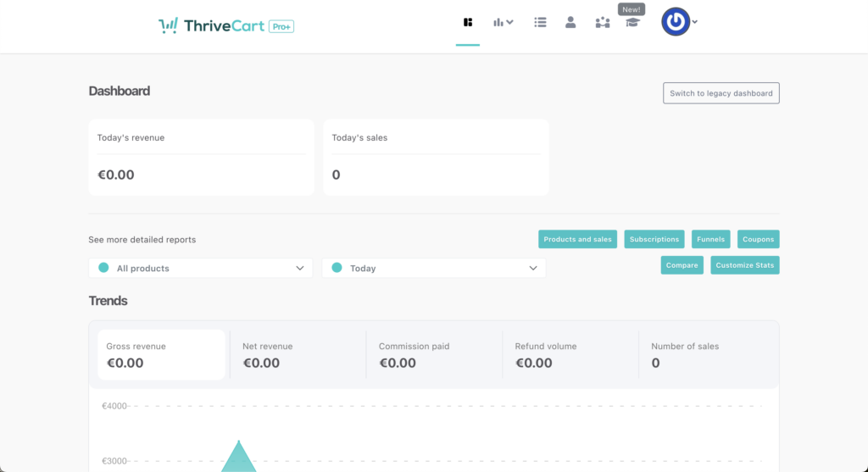Image resolution: width=868 pixels, height=472 pixels.
Task: Click the bar chart stats icon
Action: (x=500, y=23)
